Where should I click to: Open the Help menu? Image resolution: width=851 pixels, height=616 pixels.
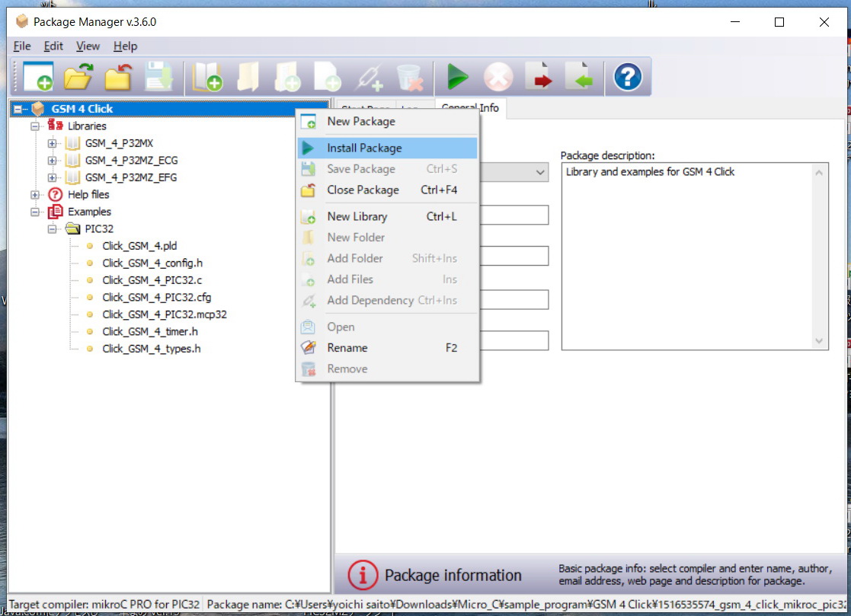pyautogui.click(x=125, y=46)
